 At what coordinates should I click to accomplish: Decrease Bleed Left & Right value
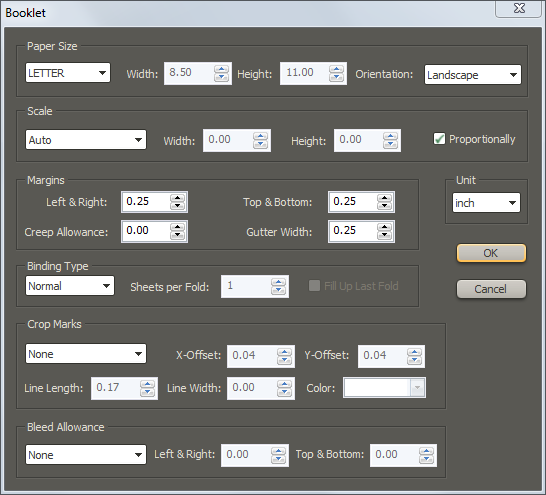pyautogui.click(x=278, y=459)
